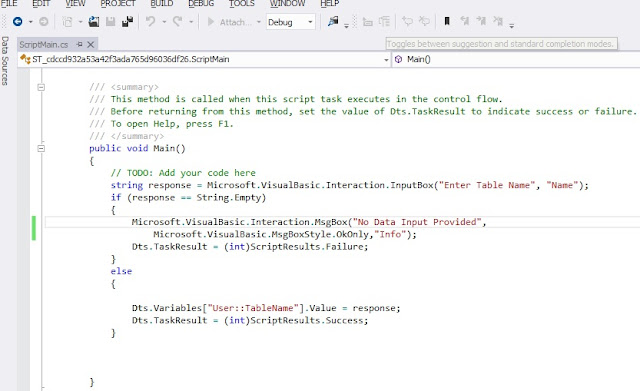Click the decrease indent icon
The width and height of the screenshot is (640, 391).
pos(368,22)
